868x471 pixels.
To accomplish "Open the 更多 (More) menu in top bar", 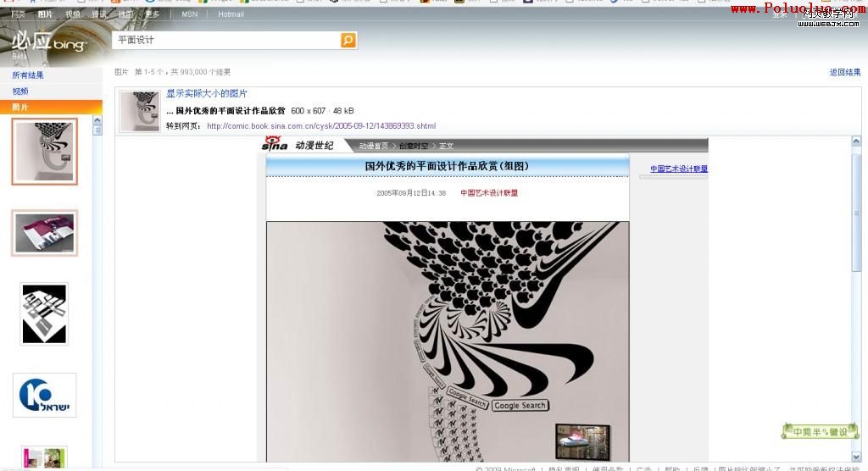I will 152,14.
